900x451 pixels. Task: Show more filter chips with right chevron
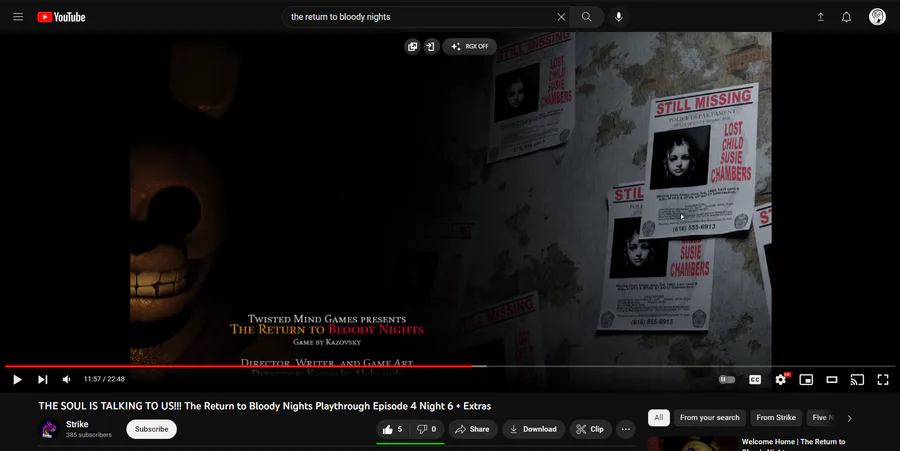[x=849, y=418]
